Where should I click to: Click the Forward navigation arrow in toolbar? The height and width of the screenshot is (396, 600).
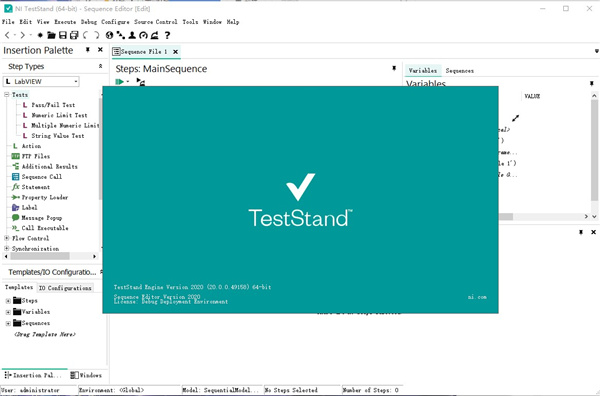pos(22,35)
